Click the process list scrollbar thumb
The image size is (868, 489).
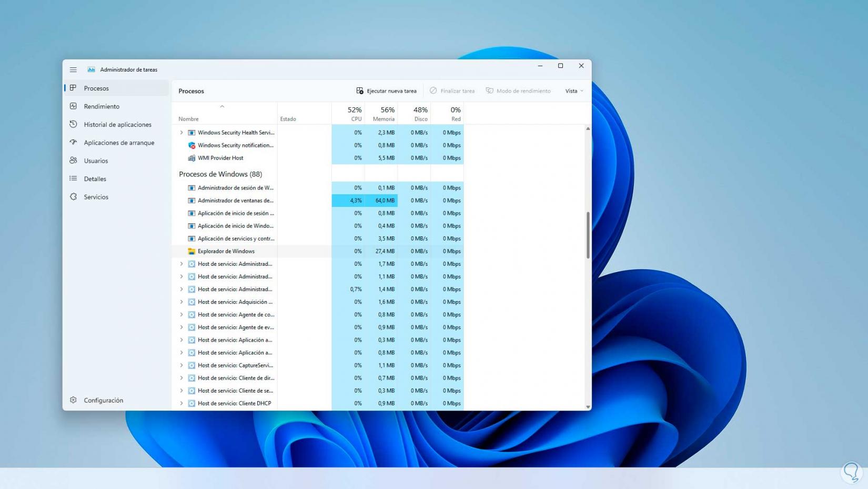[x=588, y=235]
